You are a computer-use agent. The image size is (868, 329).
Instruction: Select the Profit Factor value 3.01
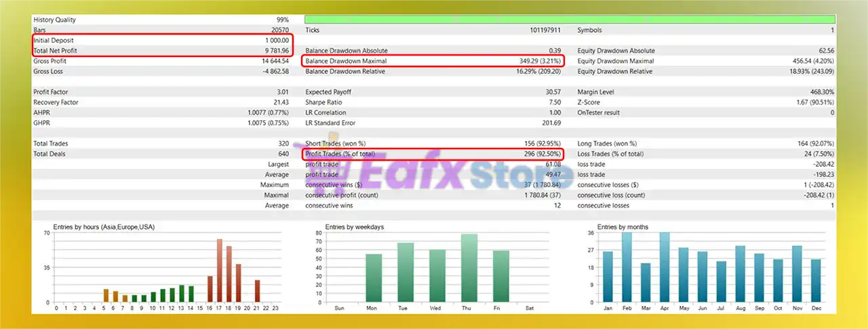(x=282, y=92)
